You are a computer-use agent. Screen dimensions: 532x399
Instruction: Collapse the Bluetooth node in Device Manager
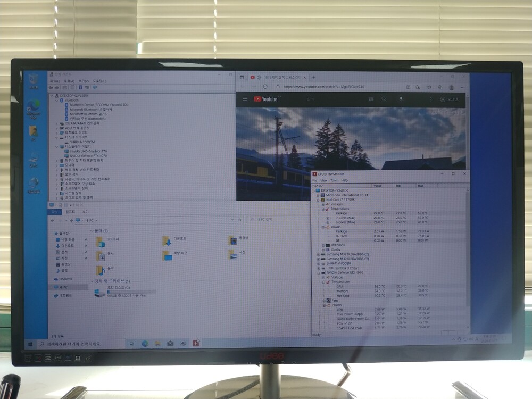(x=56, y=100)
